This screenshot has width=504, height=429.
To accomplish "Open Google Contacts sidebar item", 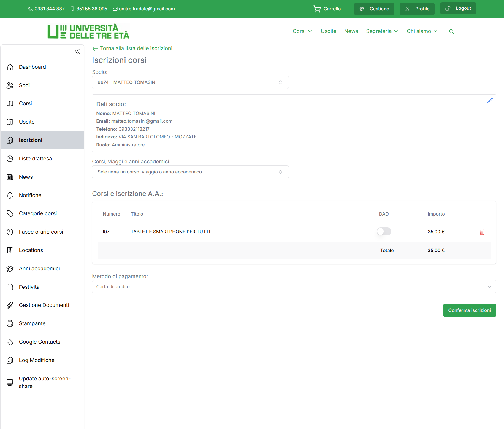I will click(39, 342).
